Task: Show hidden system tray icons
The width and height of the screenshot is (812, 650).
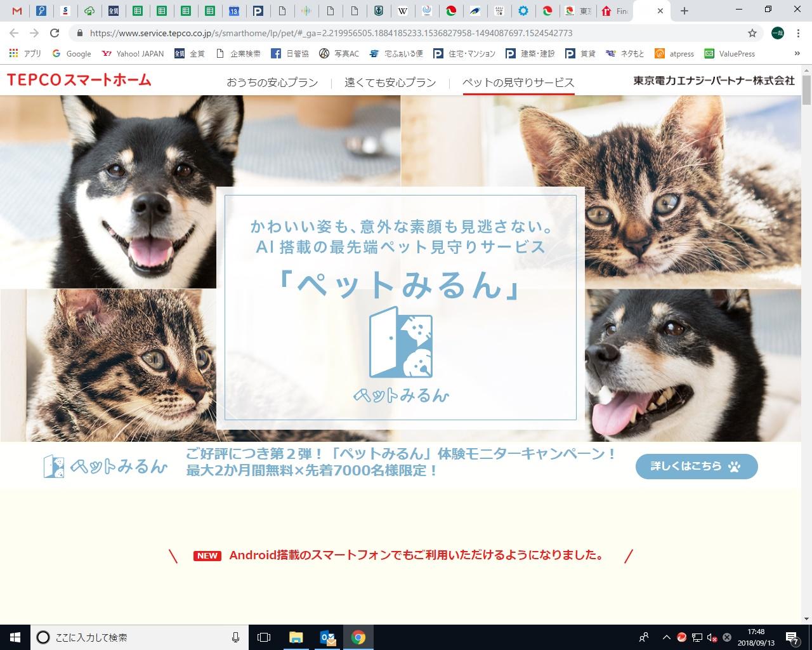Action: pyautogui.click(x=666, y=637)
